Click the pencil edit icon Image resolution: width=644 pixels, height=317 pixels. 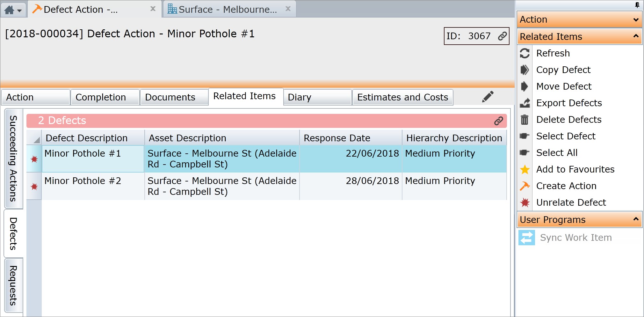pos(488,97)
